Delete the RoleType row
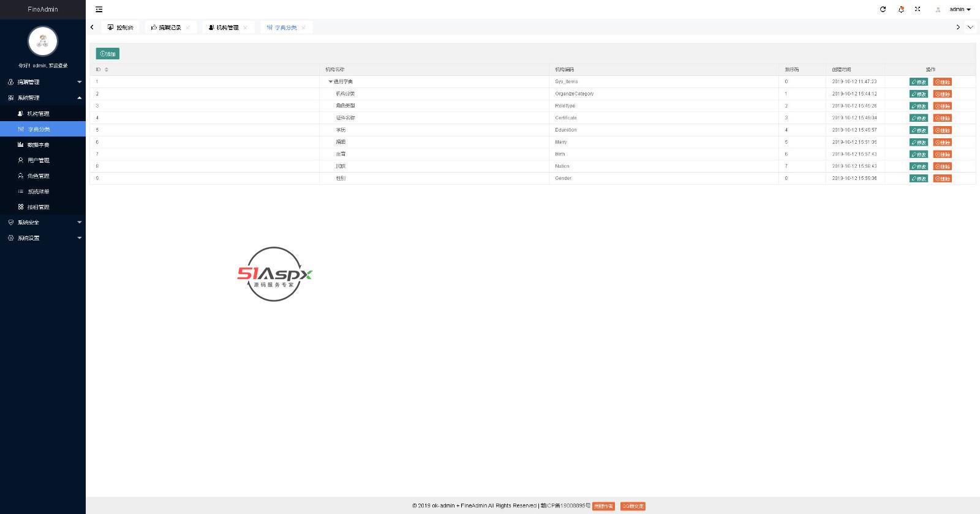Screen dimensions: 980x514 tap(943, 106)
